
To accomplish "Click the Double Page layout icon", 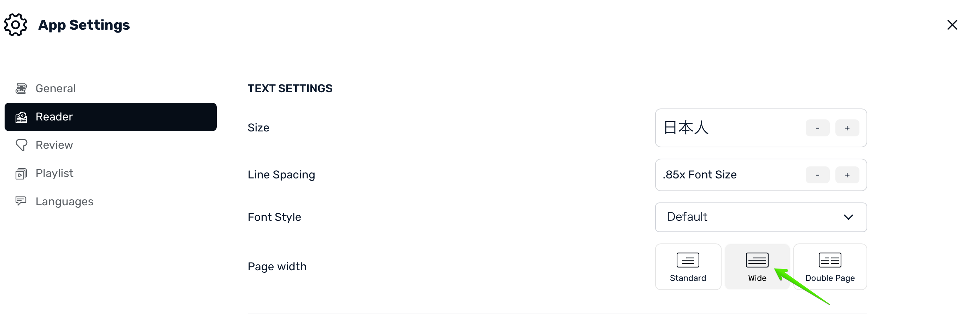I will click(829, 260).
